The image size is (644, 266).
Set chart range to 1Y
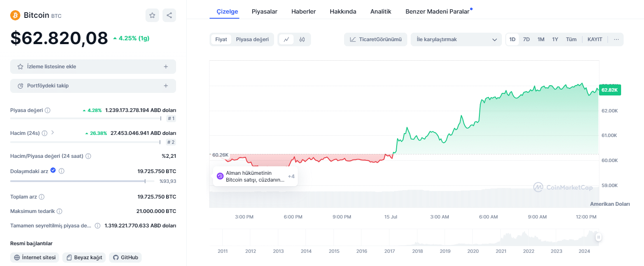coord(555,39)
